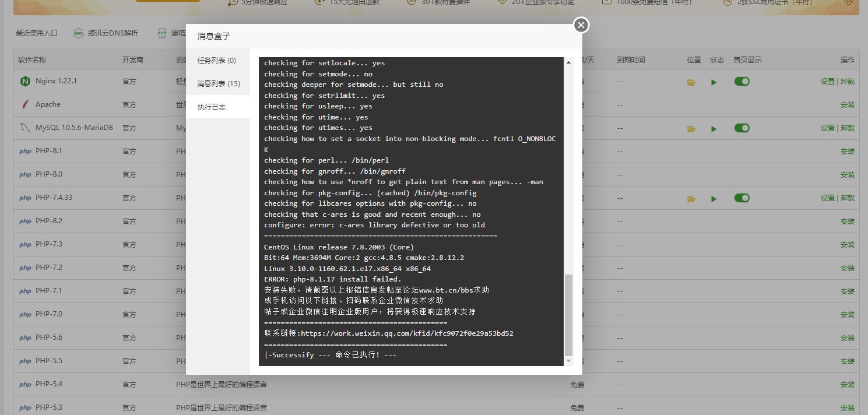The height and width of the screenshot is (415, 868).
Task: Open MySQL folder location icon
Action: [x=691, y=129]
